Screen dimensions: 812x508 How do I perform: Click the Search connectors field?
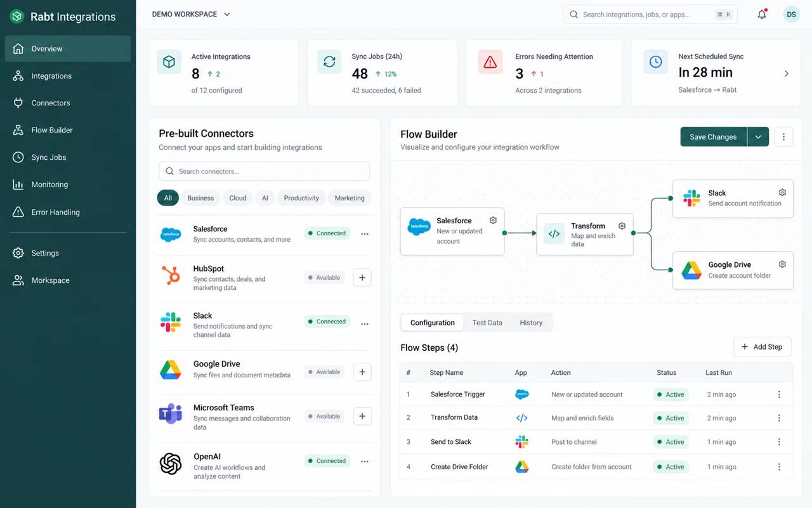click(x=264, y=171)
